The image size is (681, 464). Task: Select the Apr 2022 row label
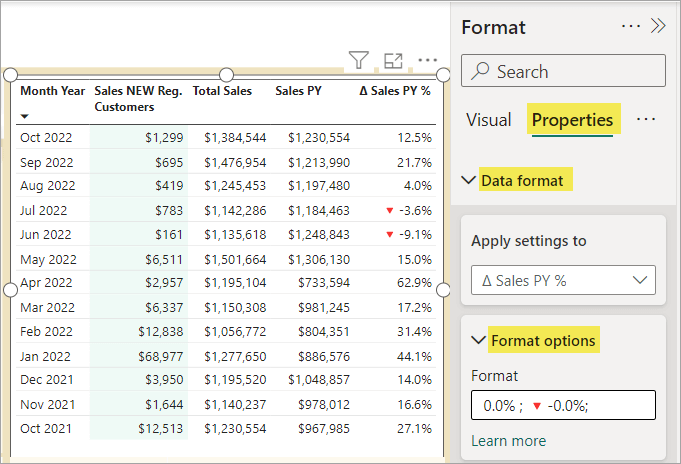point(46,283)
